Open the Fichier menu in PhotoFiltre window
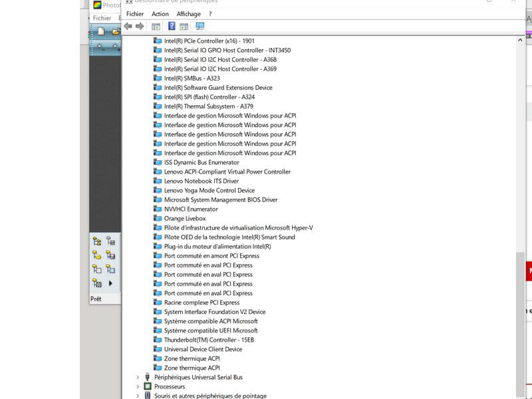This screenshot has height=399, width=532. [102, 18]
